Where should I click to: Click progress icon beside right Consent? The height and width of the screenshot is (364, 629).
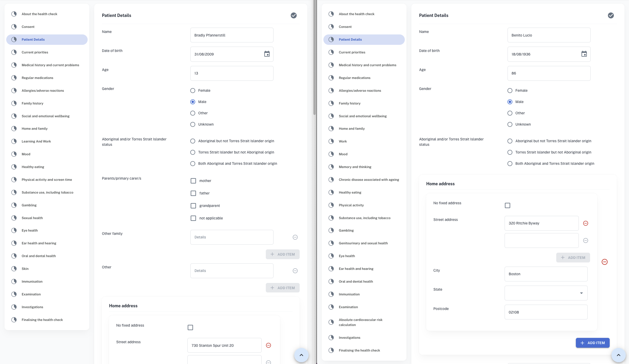point(331,27)
